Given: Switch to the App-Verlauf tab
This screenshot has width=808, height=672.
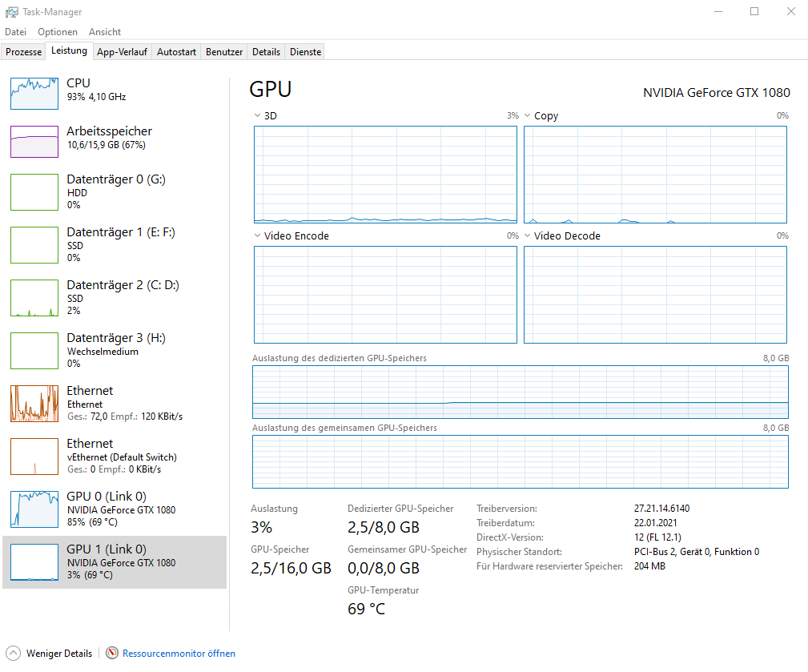Looking at the screenshot, I should (x=123, y=52).
